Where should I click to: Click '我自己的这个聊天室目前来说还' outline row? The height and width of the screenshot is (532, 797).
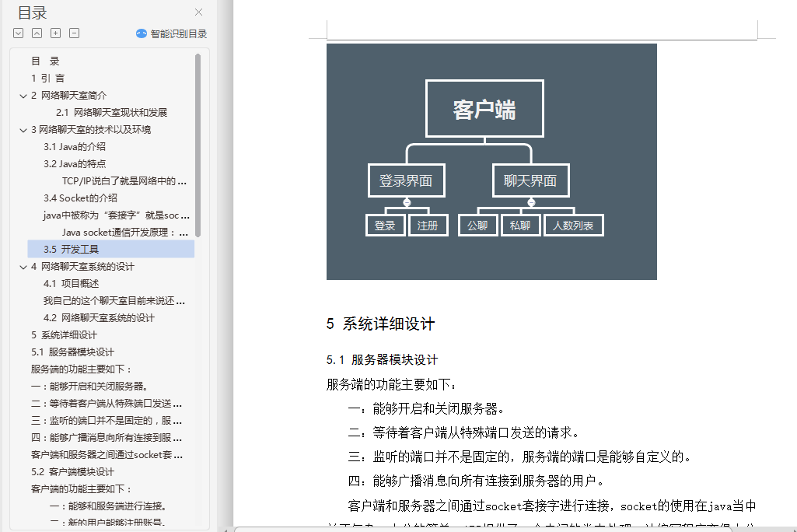pyautogui.click(x=114, y=300)
